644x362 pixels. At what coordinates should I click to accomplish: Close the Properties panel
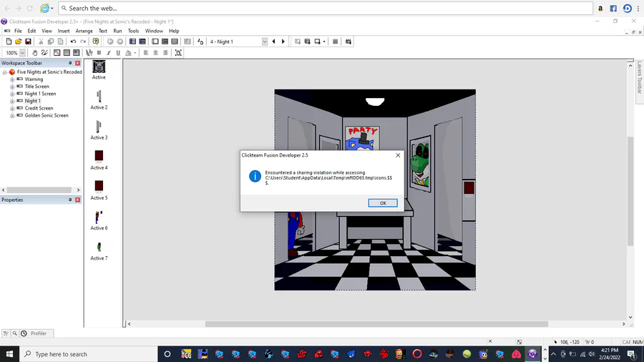tap(77, 200)
